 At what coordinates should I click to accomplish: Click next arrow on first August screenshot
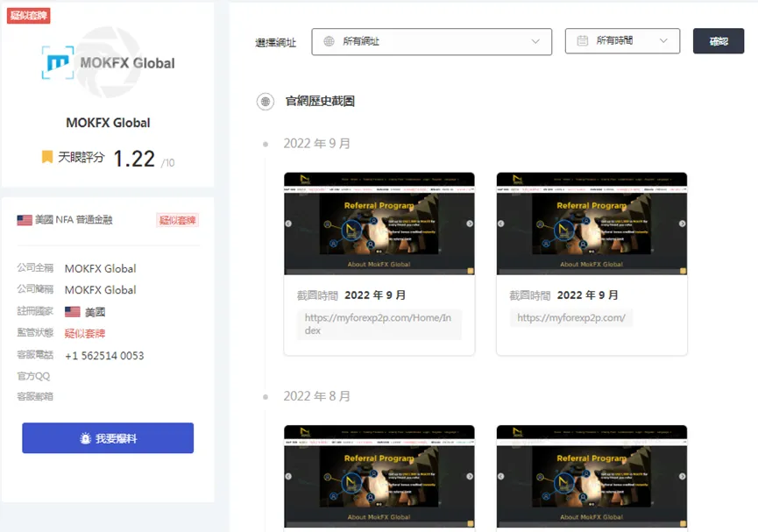[x=470, y=477]
